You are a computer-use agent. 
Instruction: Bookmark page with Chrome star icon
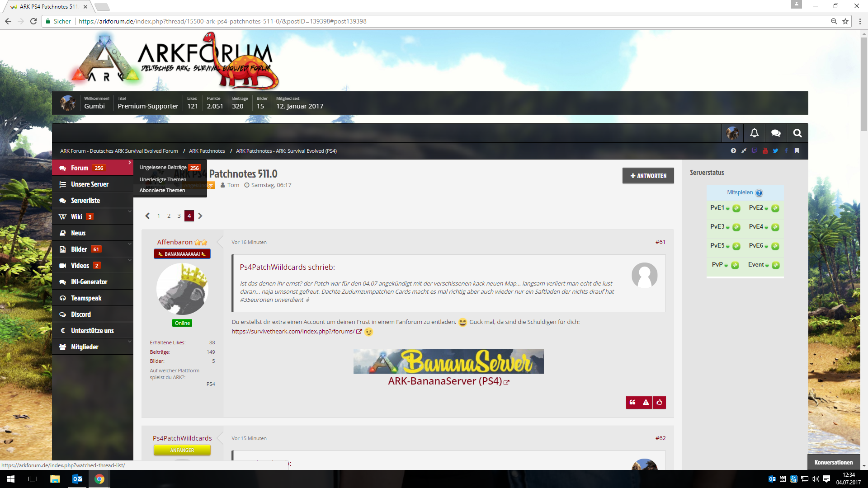coord(845,21)
